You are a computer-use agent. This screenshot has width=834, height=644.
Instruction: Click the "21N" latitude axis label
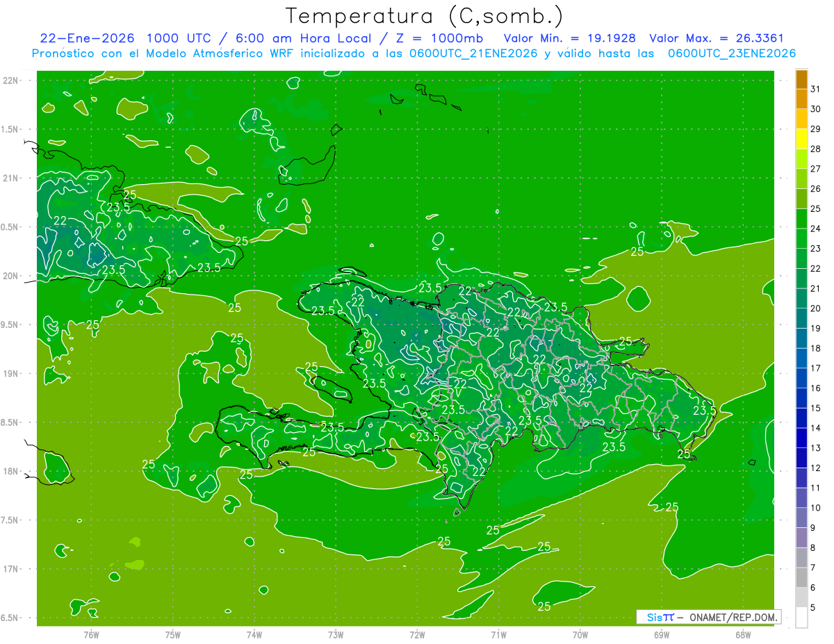tap(10, 178)
